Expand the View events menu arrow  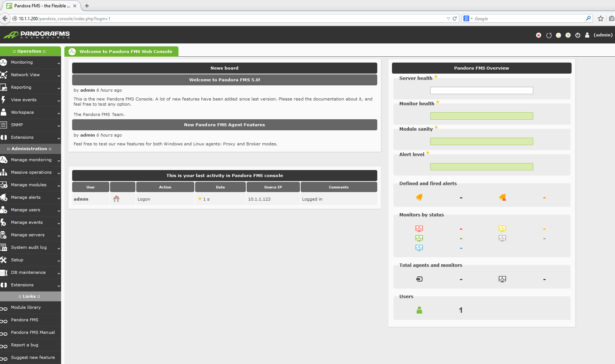click(x=59, y=101)
